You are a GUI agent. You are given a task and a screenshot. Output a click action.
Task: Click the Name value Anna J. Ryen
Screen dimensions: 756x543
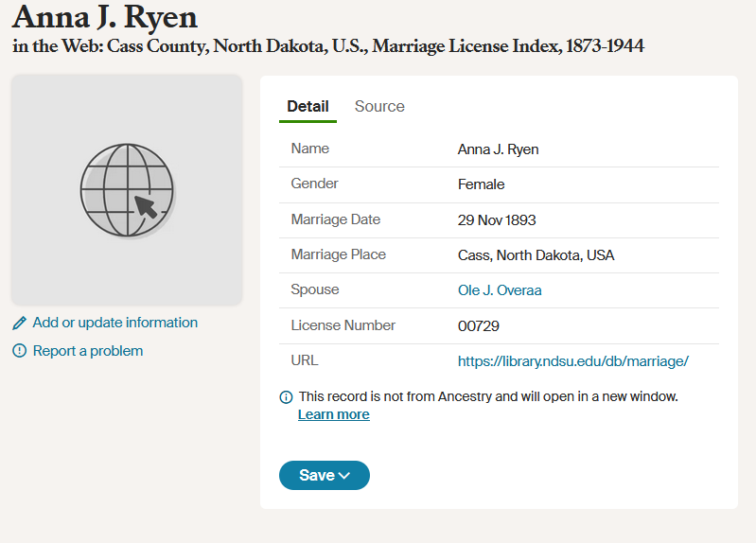click(498, 149)
